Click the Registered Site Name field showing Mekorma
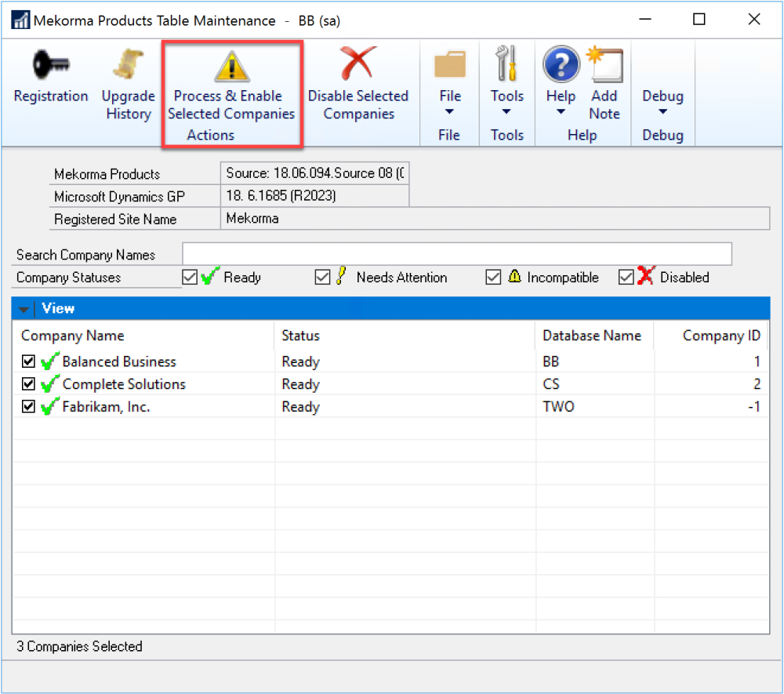Image resolution: width=784 pixels, height=694 pixels. pyautogui.click(x=495, y=219)
